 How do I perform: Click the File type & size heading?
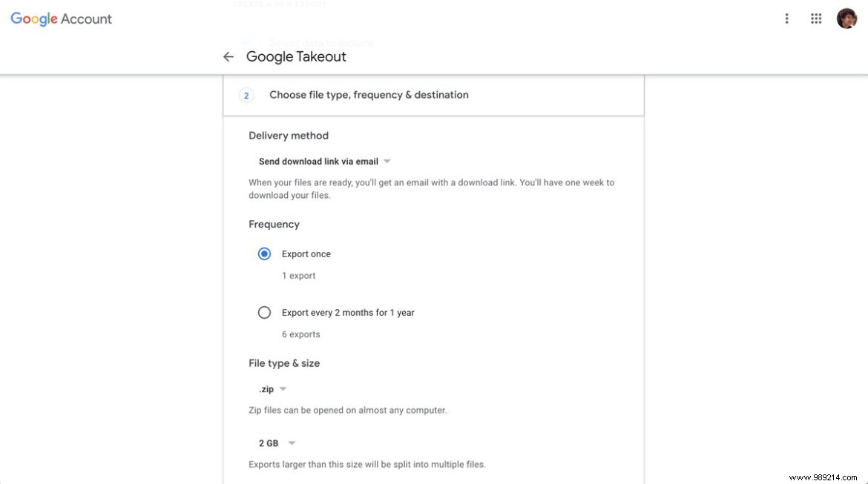tap(284, 363)
